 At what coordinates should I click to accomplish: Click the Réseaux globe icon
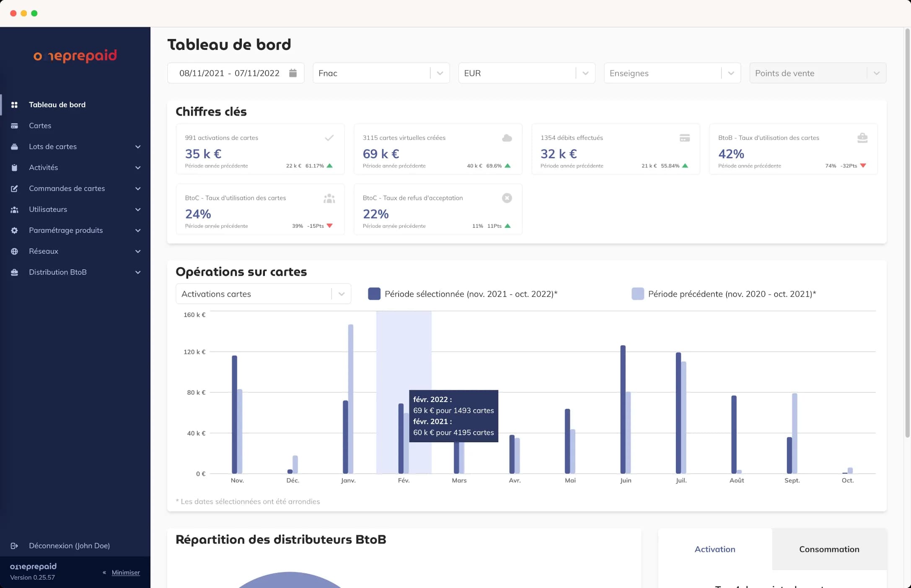click(14, 251)
